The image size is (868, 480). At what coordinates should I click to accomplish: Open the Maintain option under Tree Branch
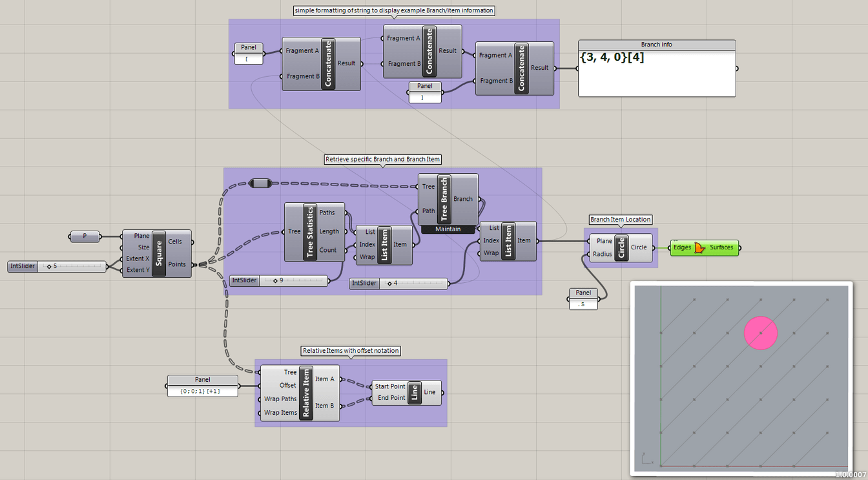448,229
